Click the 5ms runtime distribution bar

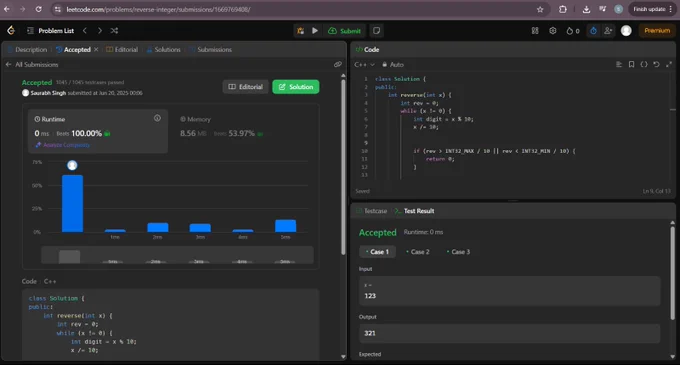[285, 226]
